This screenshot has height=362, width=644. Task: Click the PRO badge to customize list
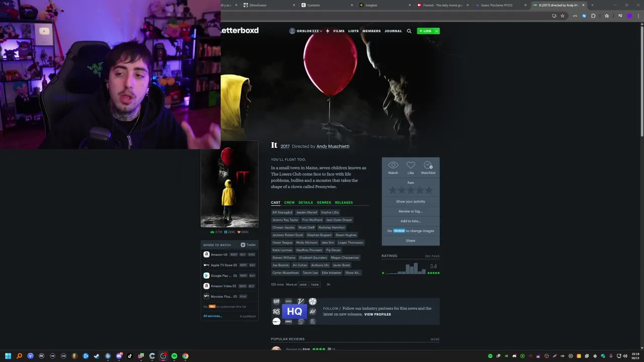(212, 307)
